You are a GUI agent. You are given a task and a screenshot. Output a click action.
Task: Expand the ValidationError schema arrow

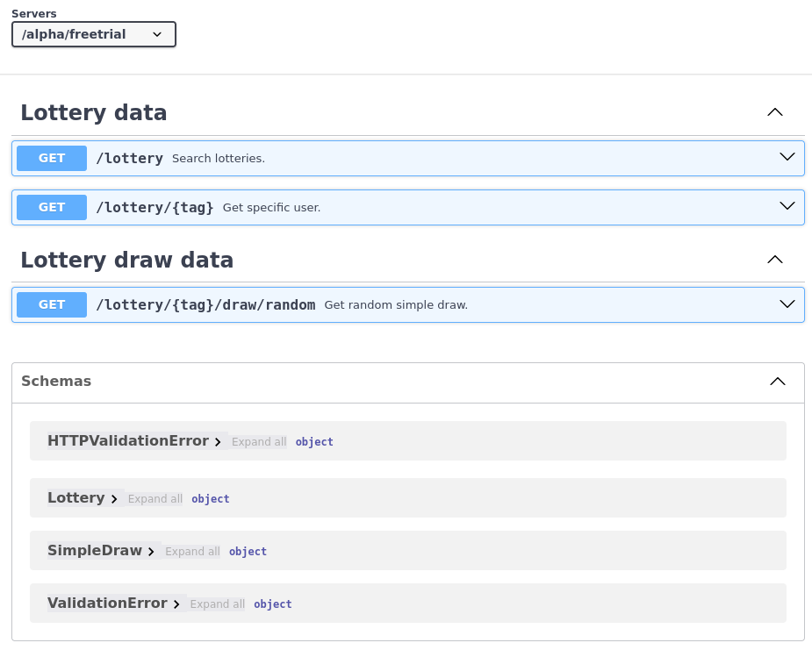[x=176, y=604]
